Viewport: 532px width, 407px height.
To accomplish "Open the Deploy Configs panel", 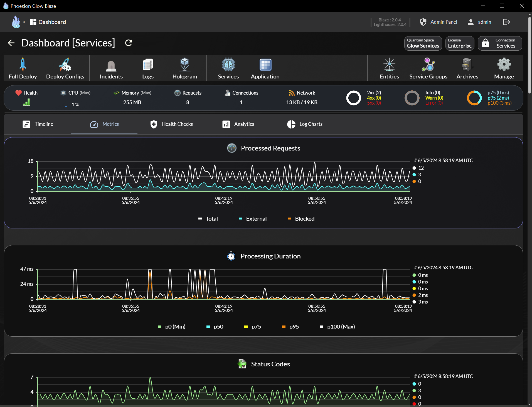I will (x=65, y=68).
